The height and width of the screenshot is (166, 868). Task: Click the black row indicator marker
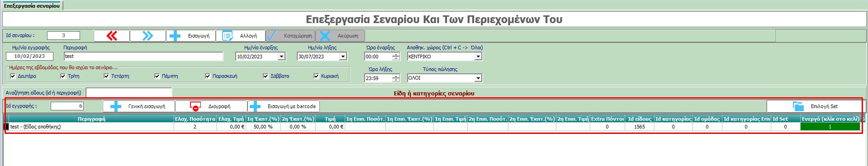(x=6, y=127)
